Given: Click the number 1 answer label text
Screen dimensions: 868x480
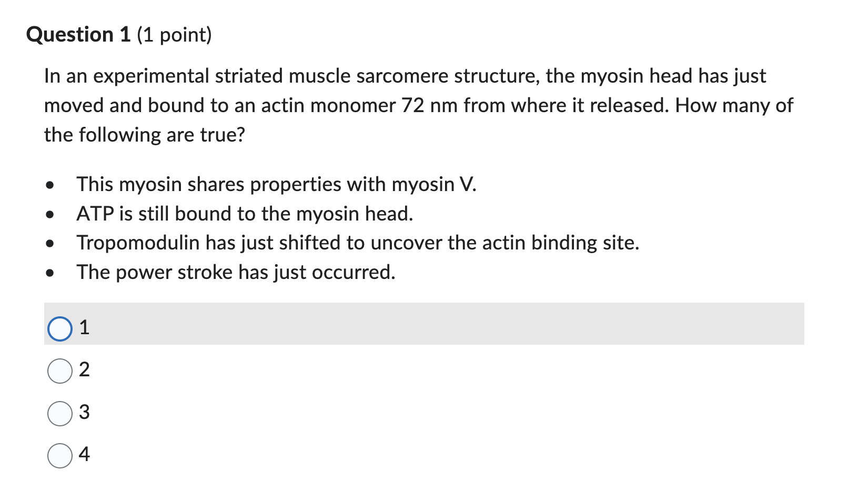Looking at the screenshot, I should pos(85,327).
